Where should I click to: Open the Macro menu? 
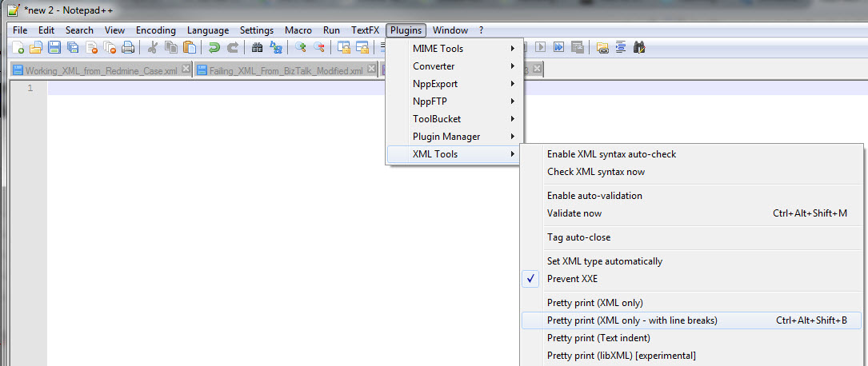(x=298, y=30)
